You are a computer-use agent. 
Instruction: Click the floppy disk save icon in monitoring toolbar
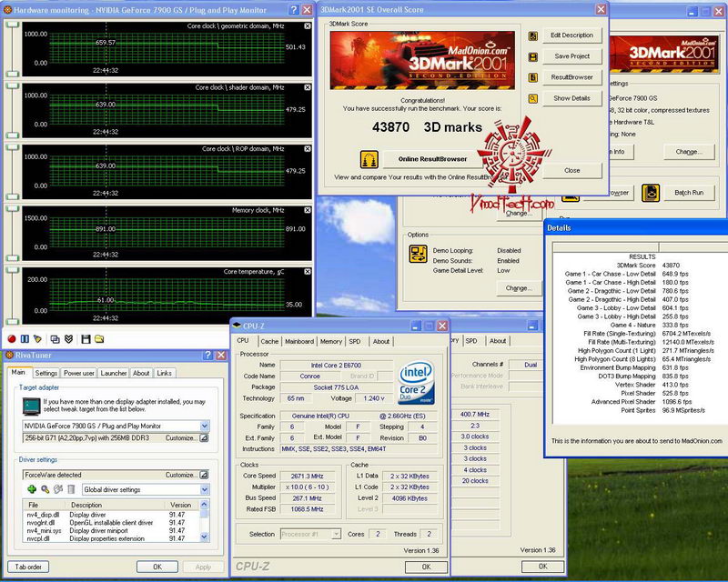(86, 338)
